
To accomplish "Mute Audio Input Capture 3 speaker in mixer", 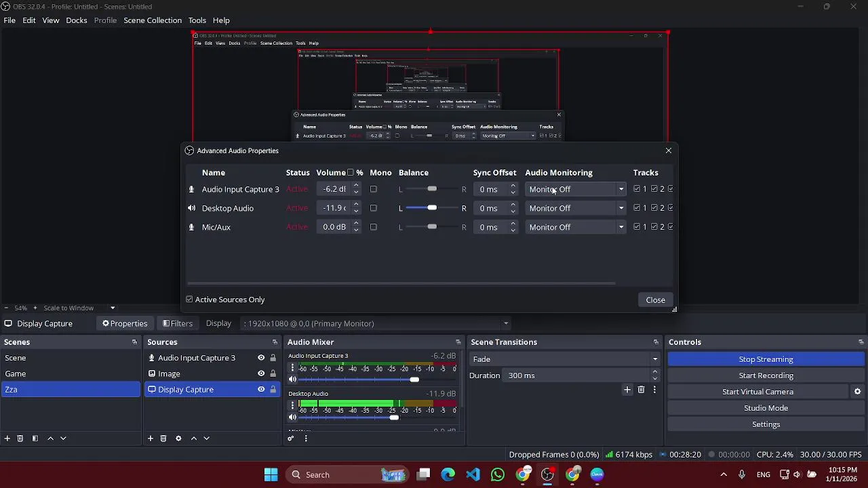I will [x=293, y=380].
